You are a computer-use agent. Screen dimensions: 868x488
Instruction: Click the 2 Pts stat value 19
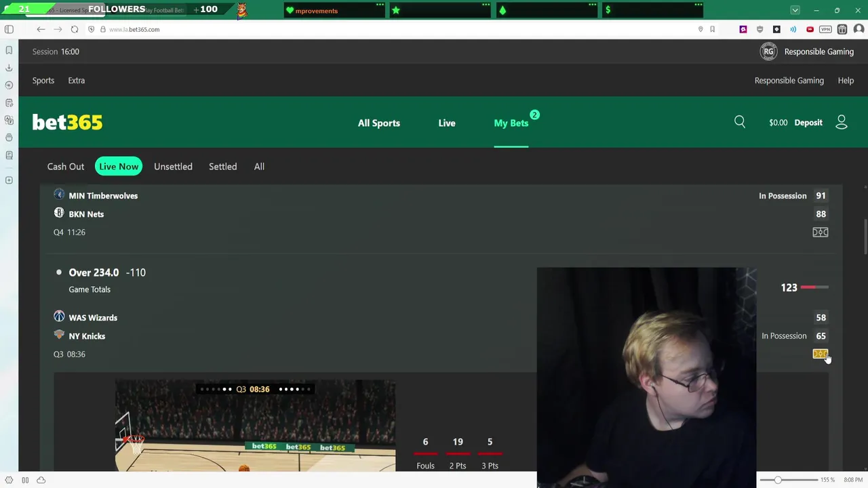coord(458,442)
